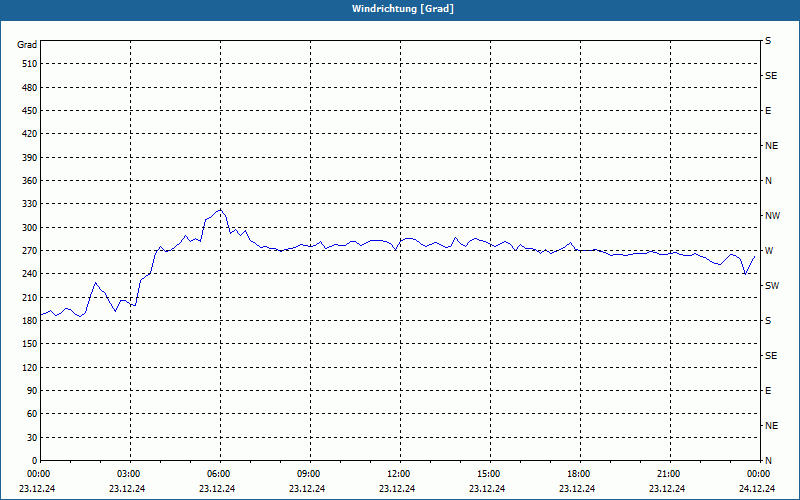Click the "390" degree axis label
Screen dimensions: 800x500
pyautogui.click(x=30, y=158)
